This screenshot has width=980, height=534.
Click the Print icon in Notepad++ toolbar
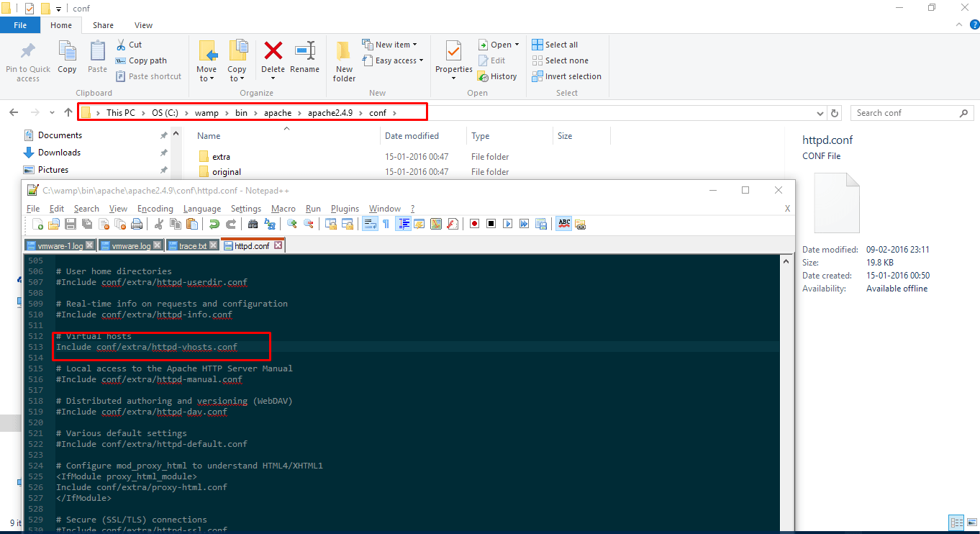point(137,224)
